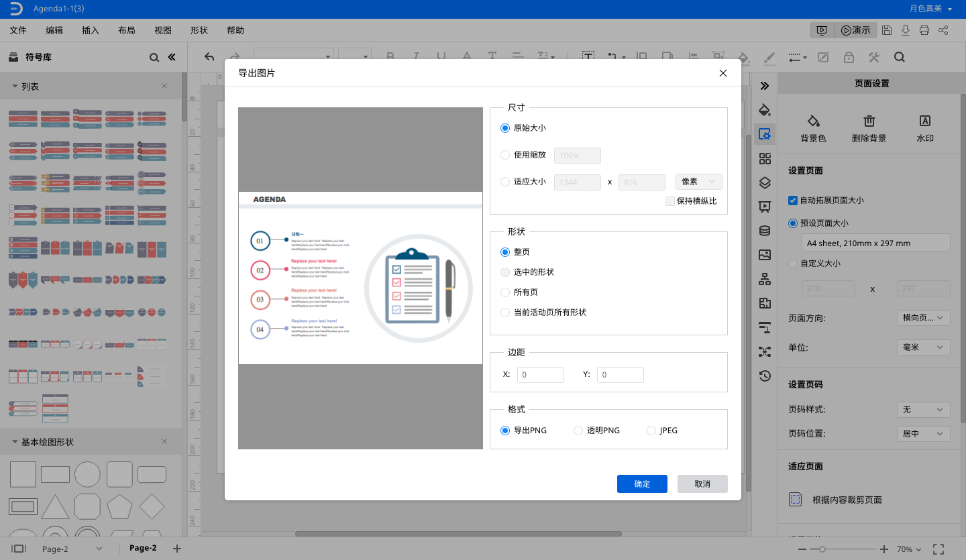Click the zoom slider handle

[x=822, y=549]
